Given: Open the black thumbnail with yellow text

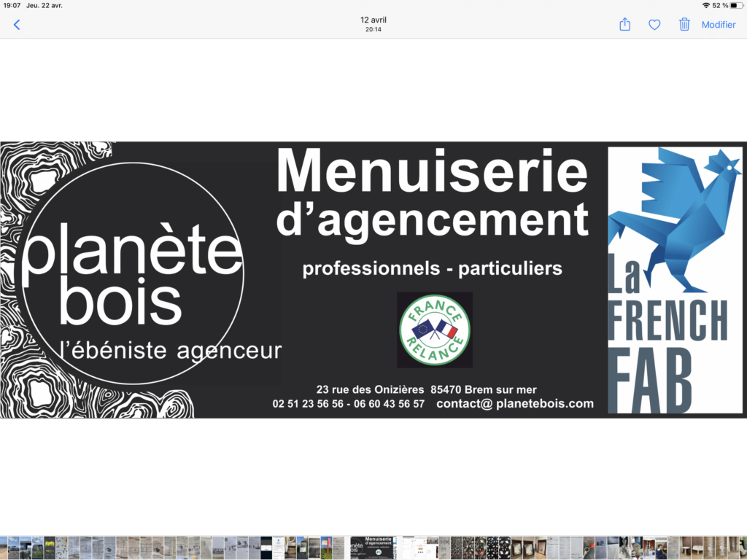Looking at the screenshot, I should (x=50, y=548).
